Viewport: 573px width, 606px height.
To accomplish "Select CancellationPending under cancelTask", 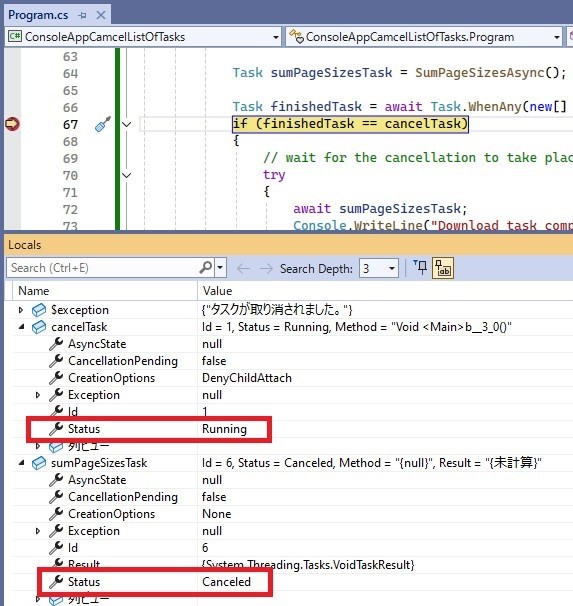I will tap(292, 361).
